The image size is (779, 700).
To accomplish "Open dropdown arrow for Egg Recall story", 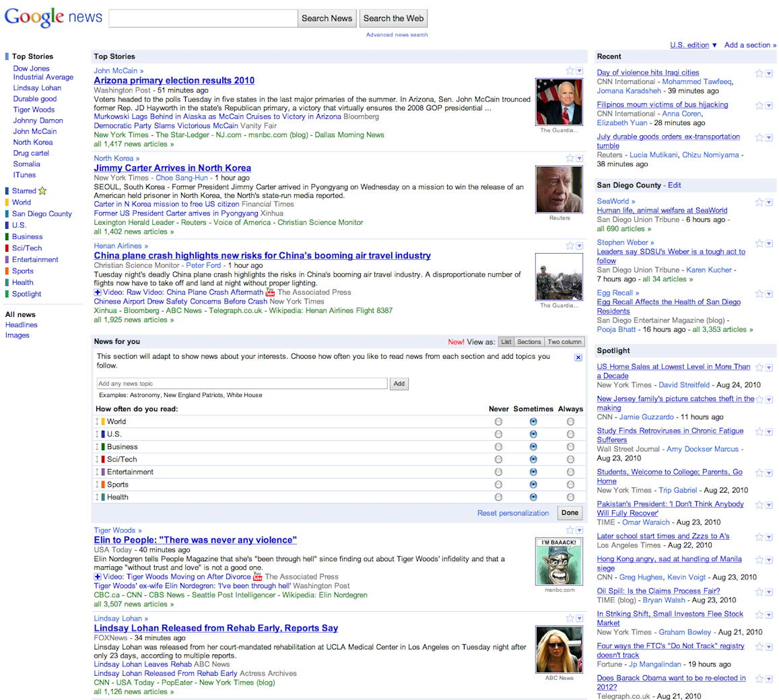I will coord(769,294).
